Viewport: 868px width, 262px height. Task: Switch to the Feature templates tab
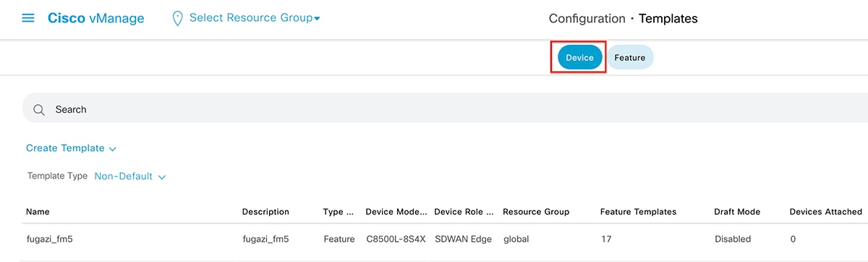pos(629,58)
